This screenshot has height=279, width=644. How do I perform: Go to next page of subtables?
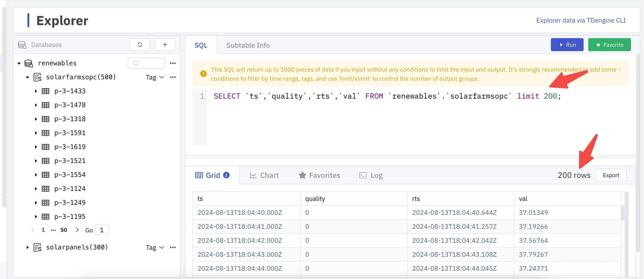point(77,230)
